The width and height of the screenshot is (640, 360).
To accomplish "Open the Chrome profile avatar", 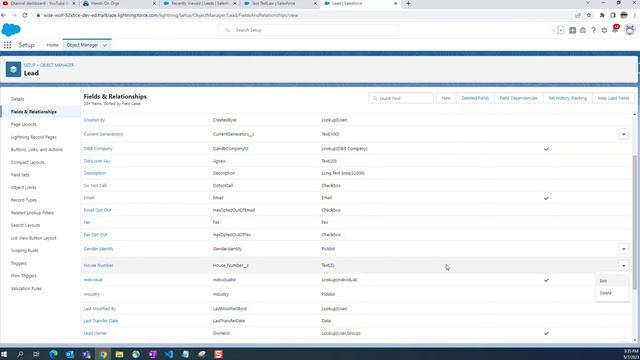I will tap(624, 15).
